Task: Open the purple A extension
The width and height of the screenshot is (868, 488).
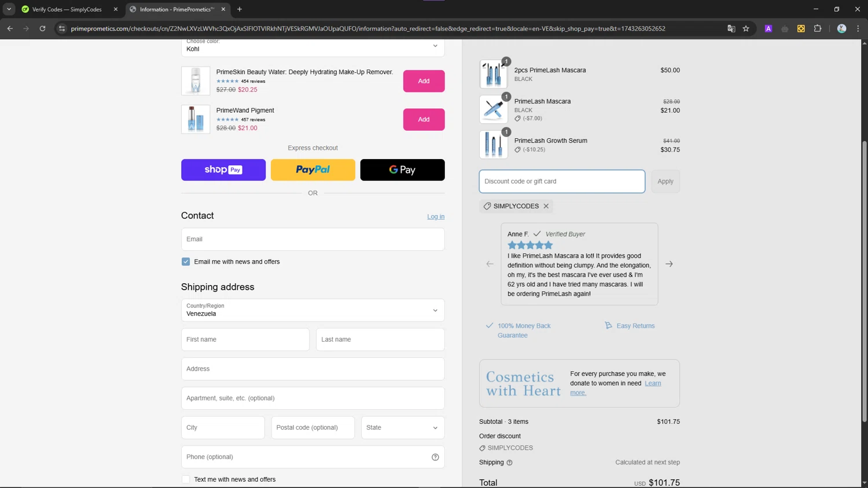Action: tap(768, 28)
